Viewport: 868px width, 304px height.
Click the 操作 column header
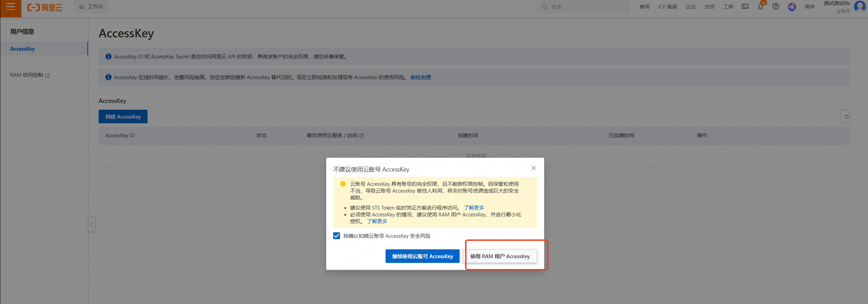702,136
